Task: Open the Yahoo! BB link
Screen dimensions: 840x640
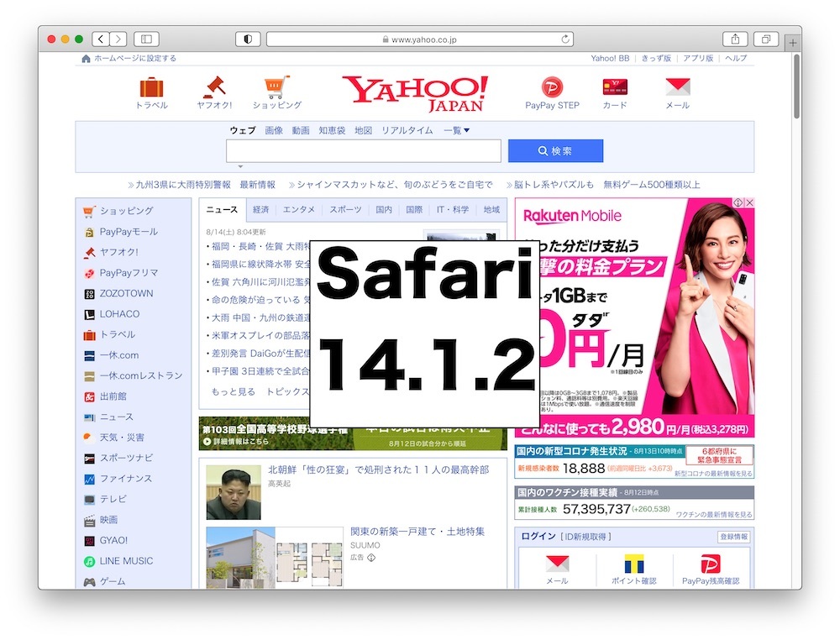Action: tap(610, 59)
